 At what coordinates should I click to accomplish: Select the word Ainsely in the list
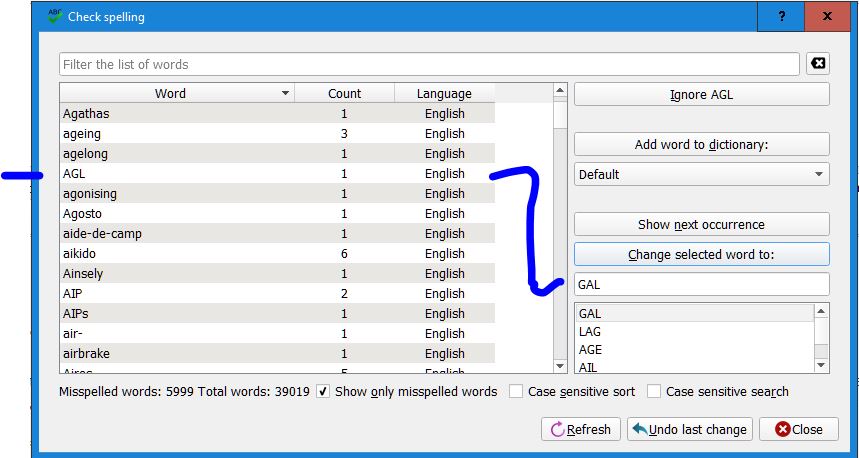(83, 273)
